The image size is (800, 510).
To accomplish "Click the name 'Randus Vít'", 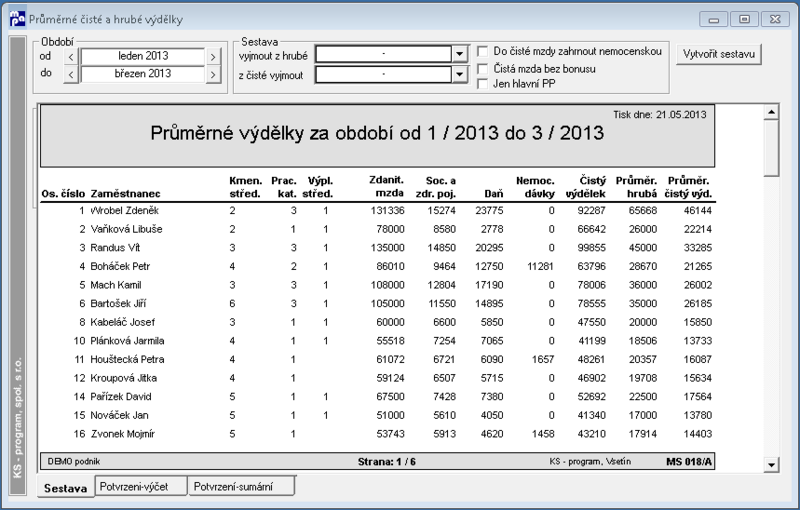I will coord(115,248).
